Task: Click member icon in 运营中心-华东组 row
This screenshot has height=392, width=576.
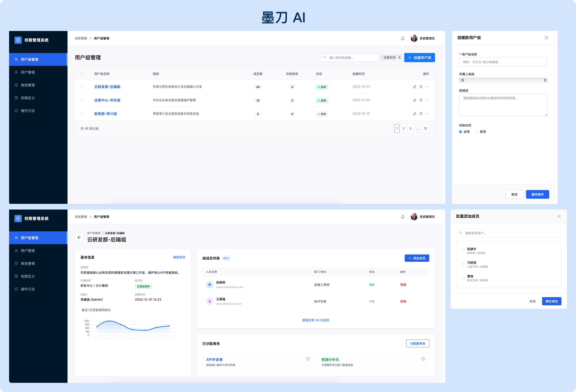Action: click(x=421, y=100)
